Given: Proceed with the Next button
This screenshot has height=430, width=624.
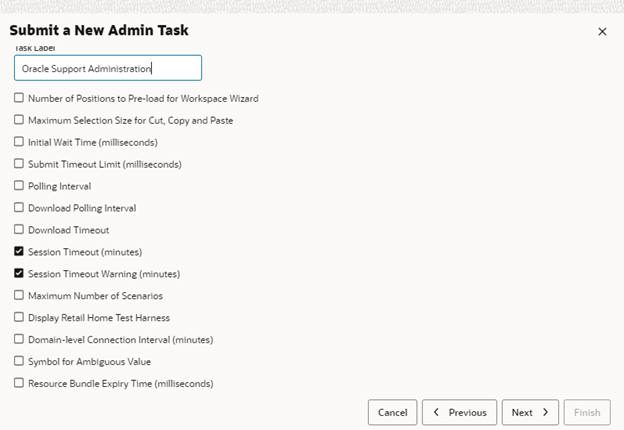Looking at the screenshot, I should 530,412.
